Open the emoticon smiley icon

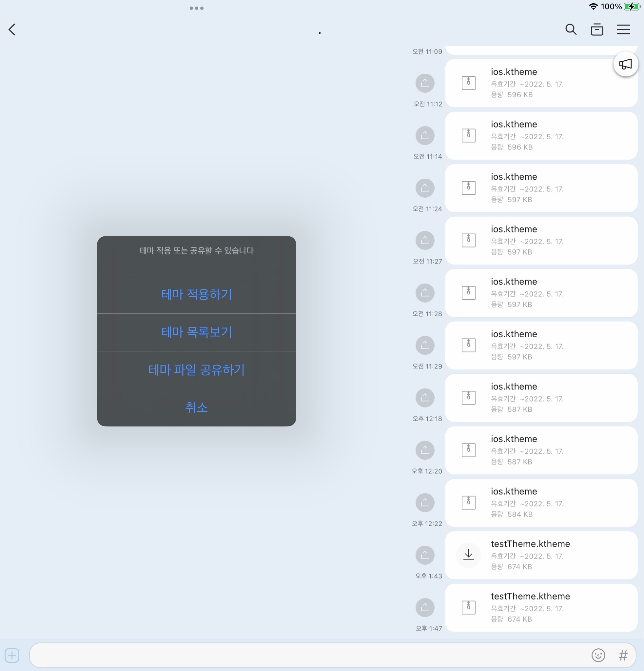tap(598, 655)
